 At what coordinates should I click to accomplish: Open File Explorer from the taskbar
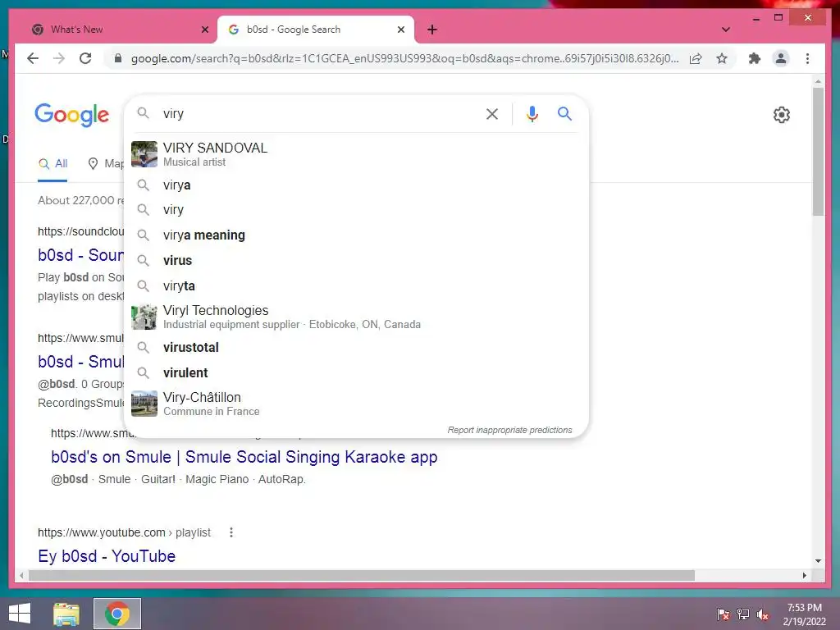[66, 614]
